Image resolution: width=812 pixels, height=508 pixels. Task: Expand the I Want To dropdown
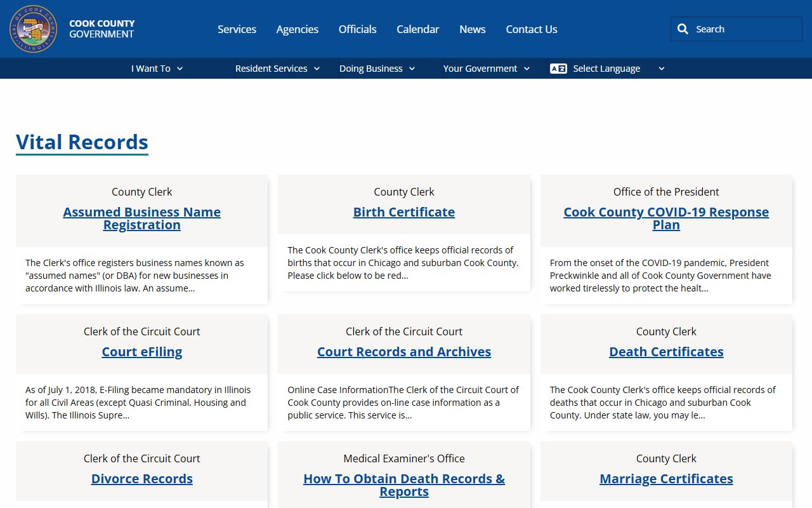[x=157, y=69]
